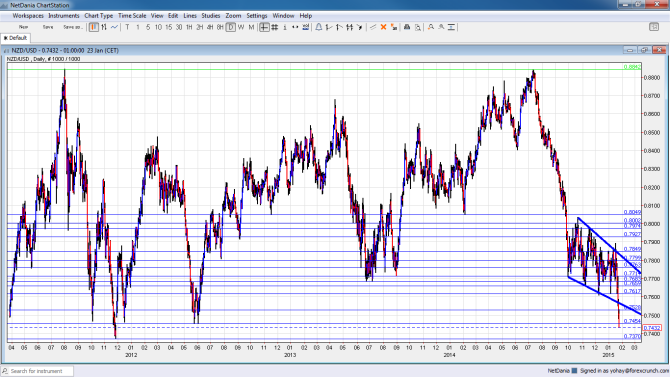Select the Daily 'D' time scale

tap(231, 27)
